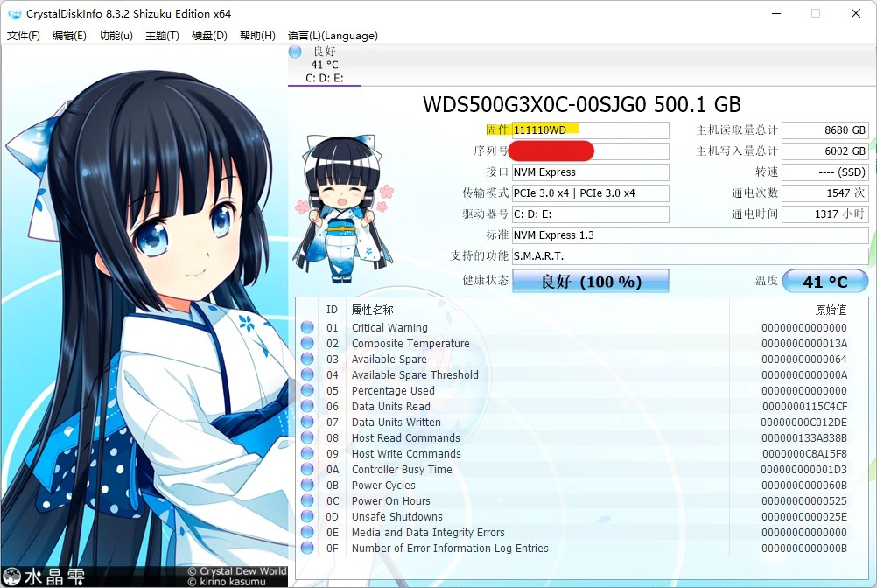Click status orb for Available Spare Threshold row
Screen dimensions: 877x588
click(307, 374)
